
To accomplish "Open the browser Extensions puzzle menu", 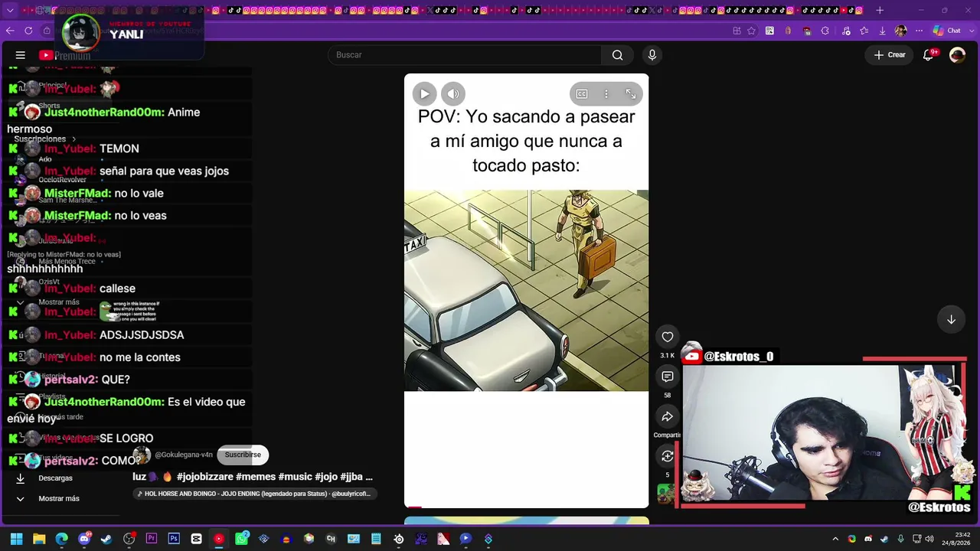I will (825, 31).
